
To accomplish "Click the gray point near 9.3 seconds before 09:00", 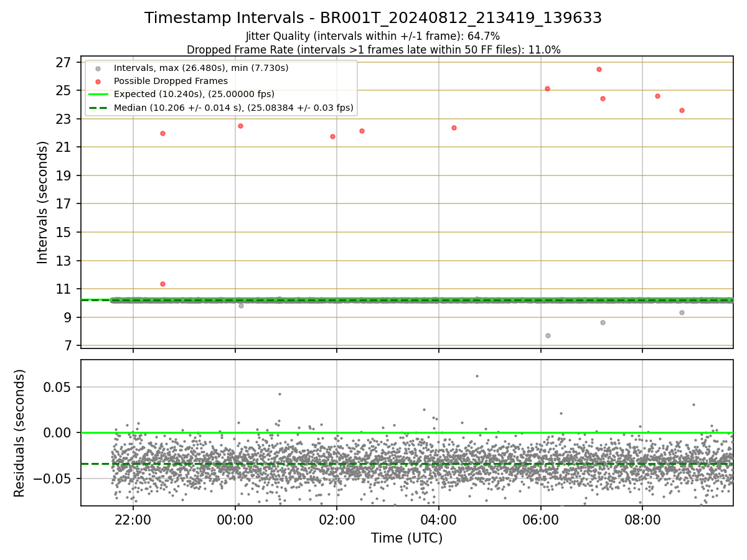I will [x=682, y=312].
